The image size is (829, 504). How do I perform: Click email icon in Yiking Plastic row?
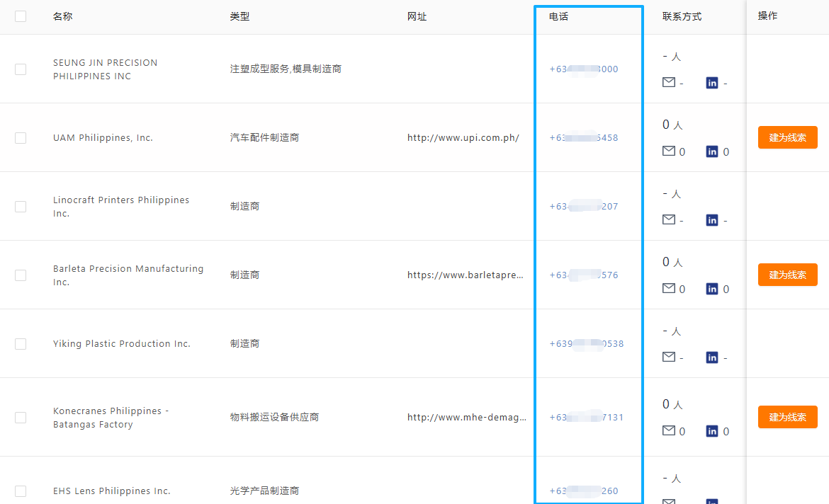pyautogui.click(x=669, y=357)
